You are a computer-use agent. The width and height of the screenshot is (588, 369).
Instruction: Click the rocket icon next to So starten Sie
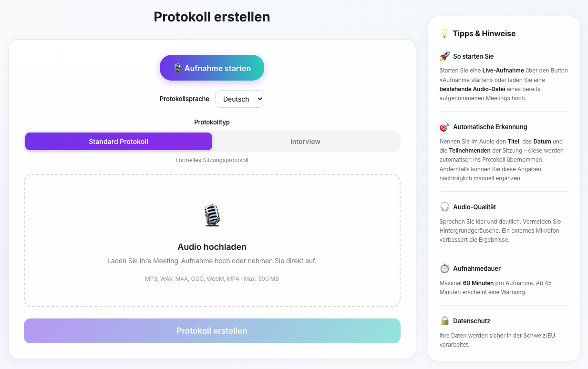[x=444, y=56]
